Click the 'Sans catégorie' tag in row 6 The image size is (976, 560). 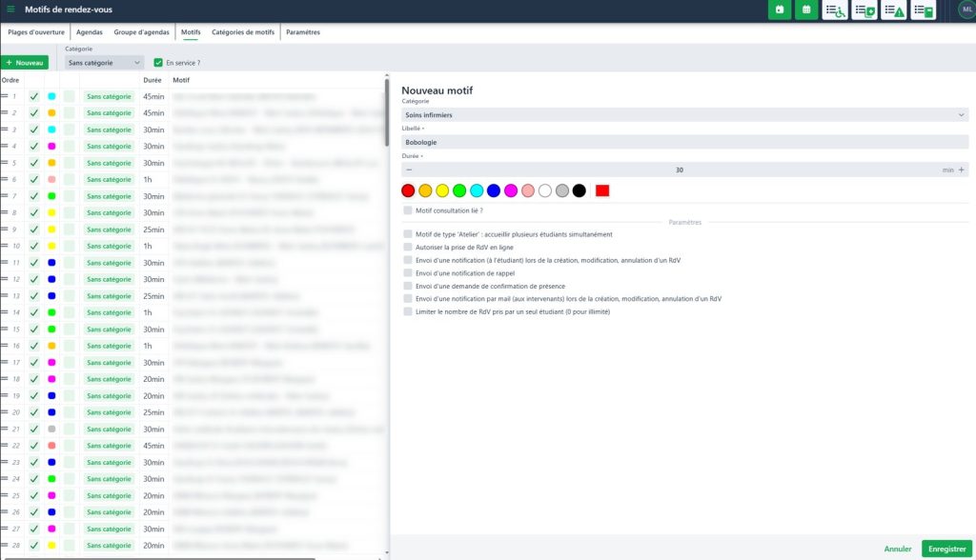[109, 179]
